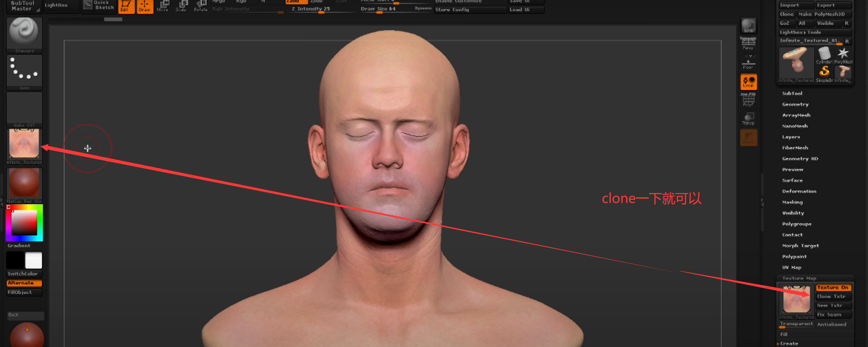Expand the NanoMesh section
The height and width of the screenshot is (347, 868).
(x=795, y=126)
